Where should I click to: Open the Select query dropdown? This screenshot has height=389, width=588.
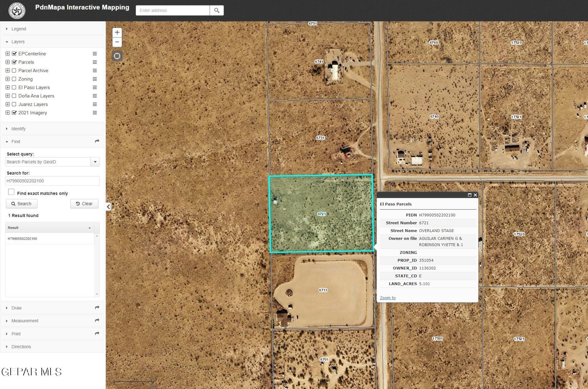95,162
